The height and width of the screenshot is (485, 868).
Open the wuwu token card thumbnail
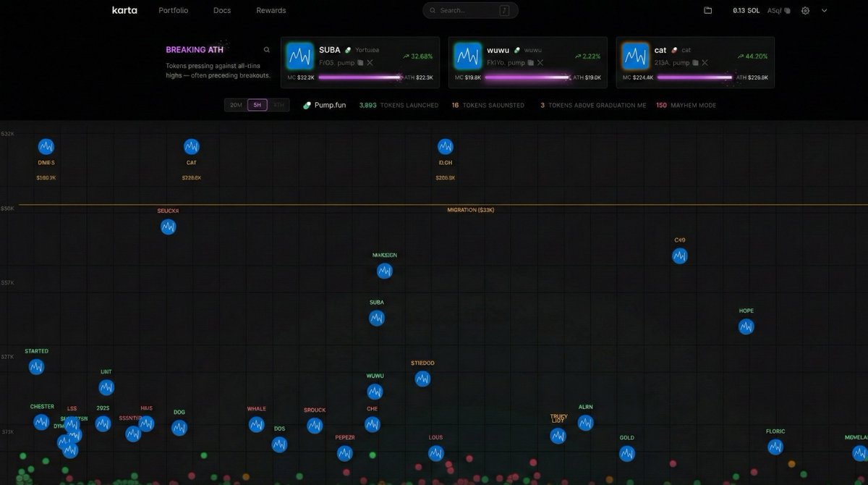click(468, 56)
